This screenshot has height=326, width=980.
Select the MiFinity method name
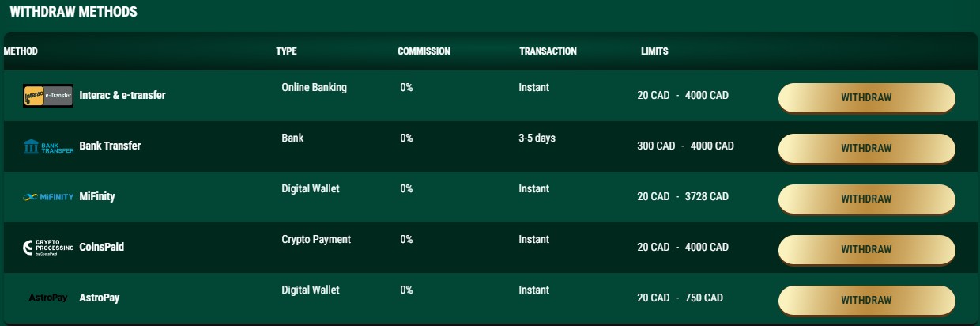[97, 197]
